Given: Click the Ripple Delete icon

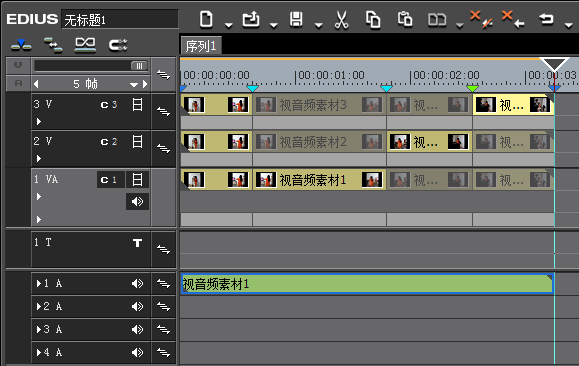Looking at the screenshot, I should [513, 20].
